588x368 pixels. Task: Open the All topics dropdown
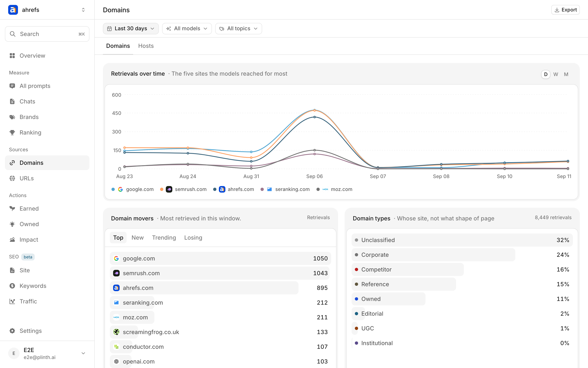coord(239,29)
